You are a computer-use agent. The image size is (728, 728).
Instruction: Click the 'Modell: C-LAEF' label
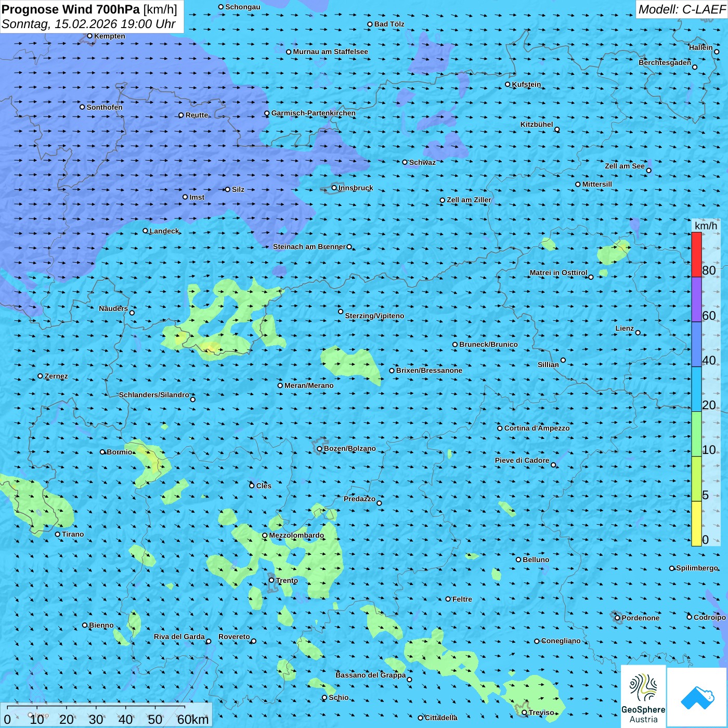pyautogui.click(x=682, y=9)
